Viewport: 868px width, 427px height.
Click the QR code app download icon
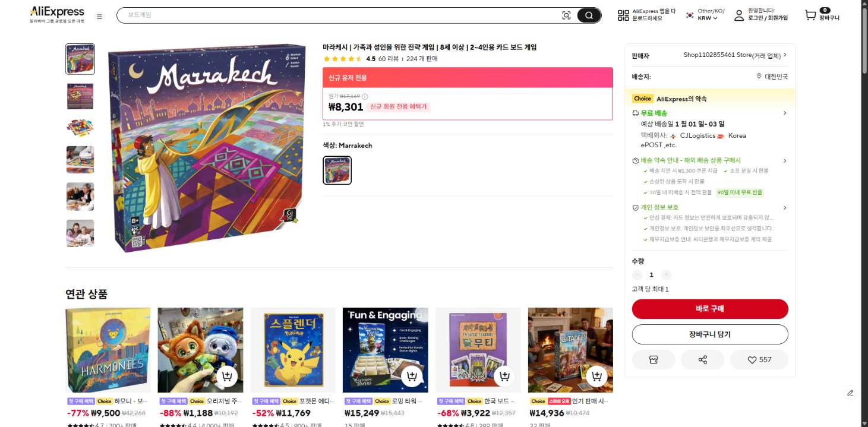pos(623,15)
